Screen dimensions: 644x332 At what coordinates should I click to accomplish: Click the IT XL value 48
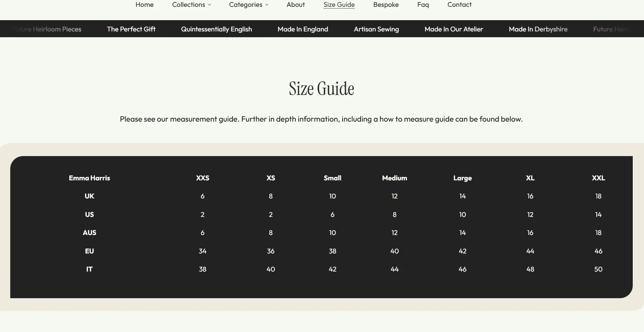[x=530, y=269]
